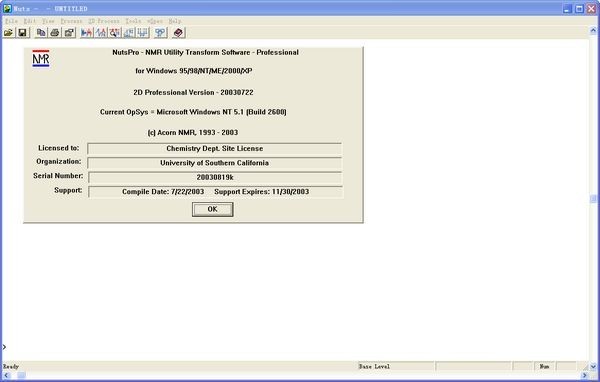
Task: Click the blue arrow spectrum transform icon
Action: [x=87, y=33]
